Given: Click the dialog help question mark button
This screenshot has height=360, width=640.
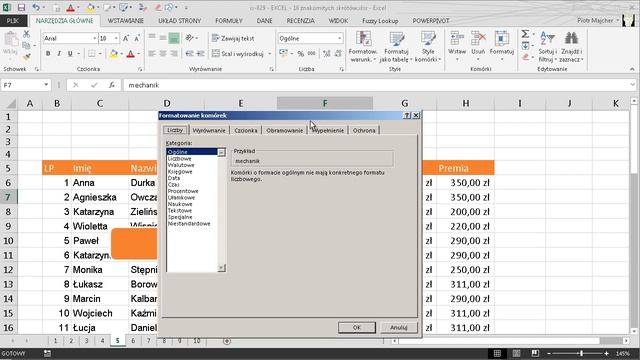Looking at the screenshot, I should click(x=407, y=116).
